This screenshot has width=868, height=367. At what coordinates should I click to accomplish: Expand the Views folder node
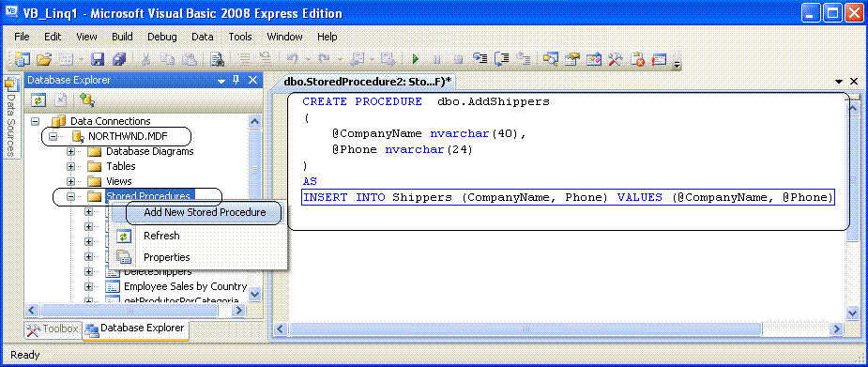coord(70,181)
